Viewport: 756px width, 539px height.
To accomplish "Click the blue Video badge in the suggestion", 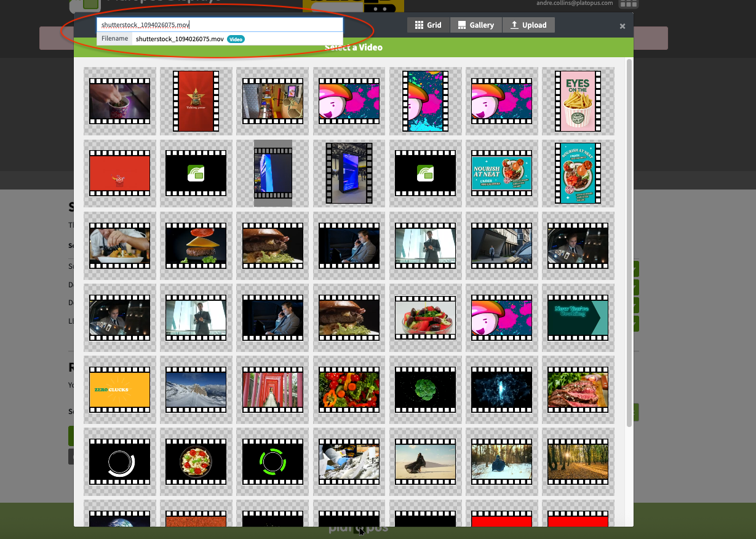I will (x=236, y=39).
